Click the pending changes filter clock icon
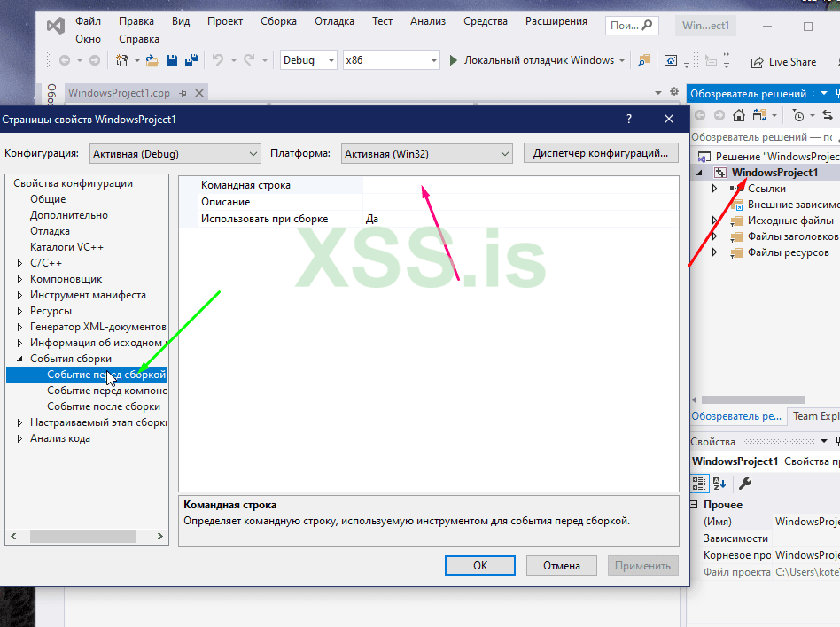Screen dimensions: 840x627 pyautogui.click(x=798, y=116)
